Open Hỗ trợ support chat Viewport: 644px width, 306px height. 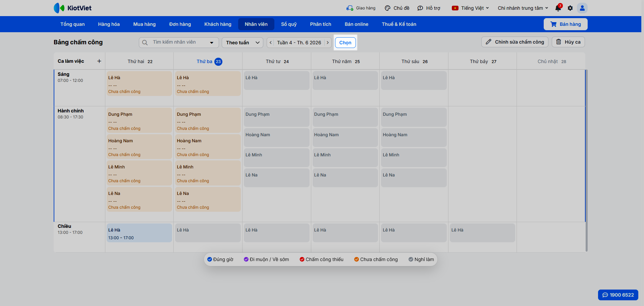(x=429, y=8)
